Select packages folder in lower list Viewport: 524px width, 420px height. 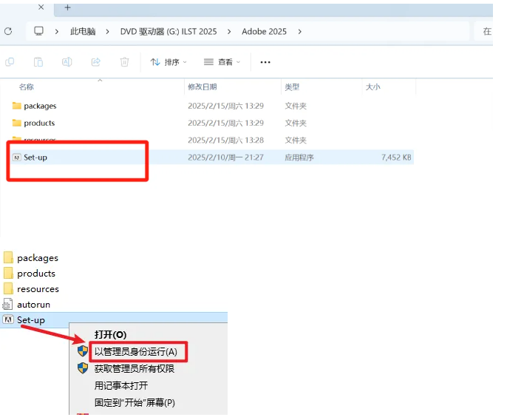[31, 258]
